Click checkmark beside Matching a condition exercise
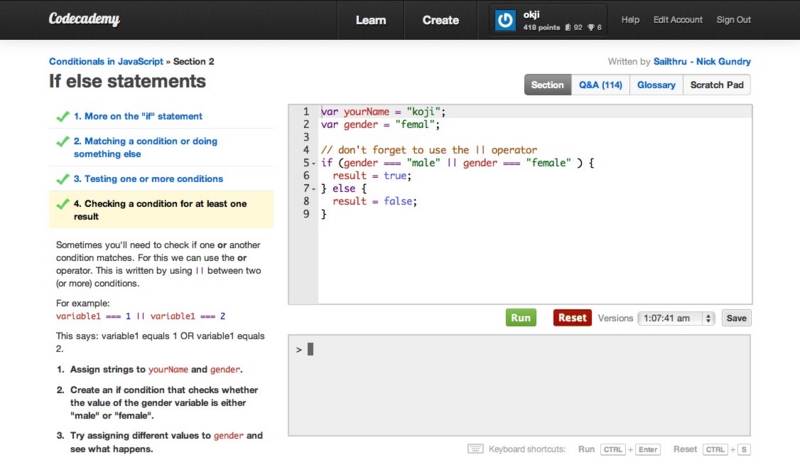 [63, 141]
